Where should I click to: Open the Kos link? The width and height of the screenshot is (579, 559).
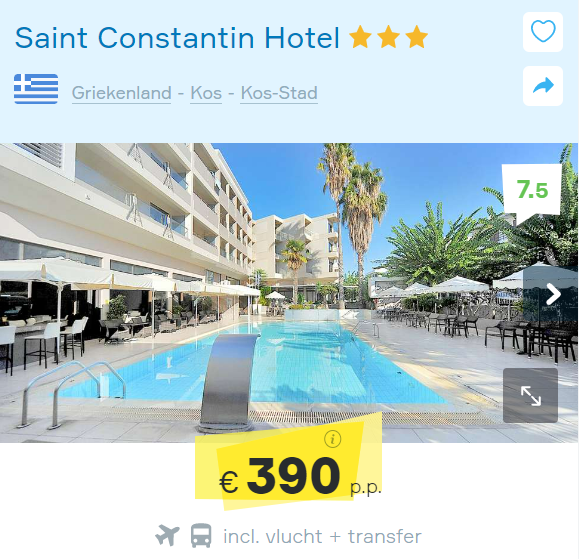pyautogui.click(x=206, y=93)
